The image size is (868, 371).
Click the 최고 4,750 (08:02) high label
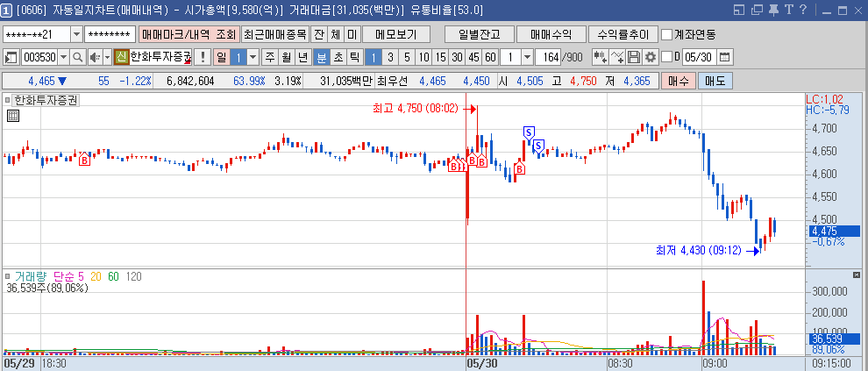pyautogui.click(x=416, y=109)
